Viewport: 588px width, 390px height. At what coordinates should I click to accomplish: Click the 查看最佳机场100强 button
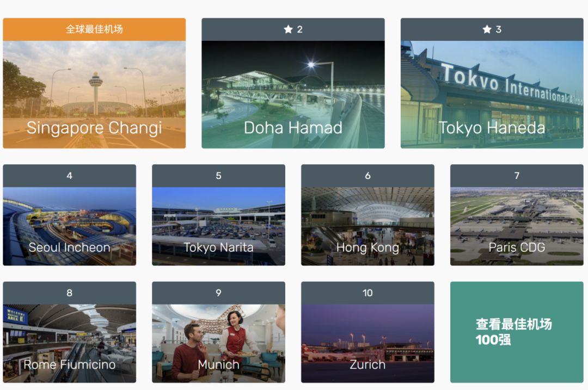[x=517, y=332]
